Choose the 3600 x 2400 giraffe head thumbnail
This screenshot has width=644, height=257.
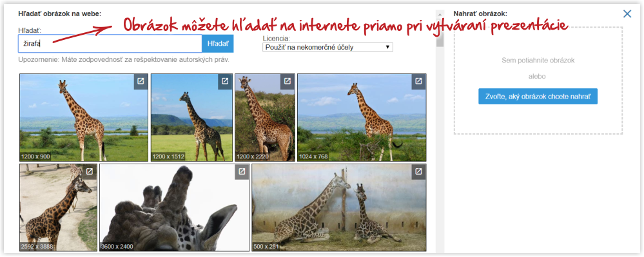175,208
